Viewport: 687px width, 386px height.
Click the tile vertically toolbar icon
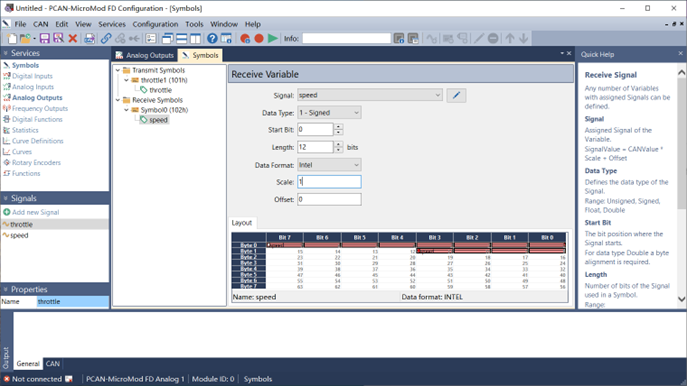coord(195,39)
